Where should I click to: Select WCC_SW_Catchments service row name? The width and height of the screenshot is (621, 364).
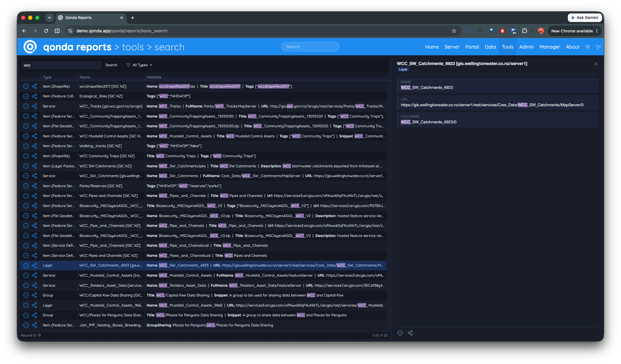click(x=111, y=176)
